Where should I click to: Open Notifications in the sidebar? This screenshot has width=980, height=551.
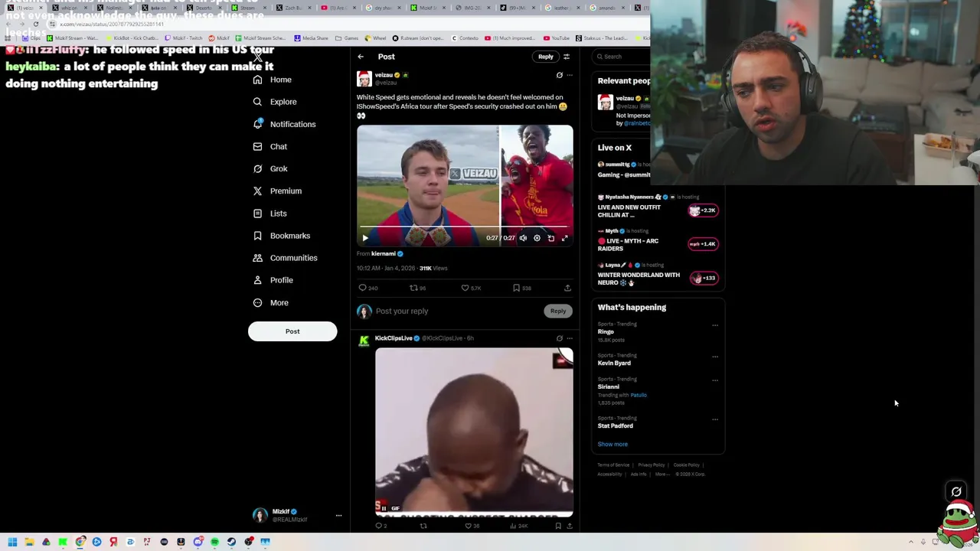coord(284,124)
